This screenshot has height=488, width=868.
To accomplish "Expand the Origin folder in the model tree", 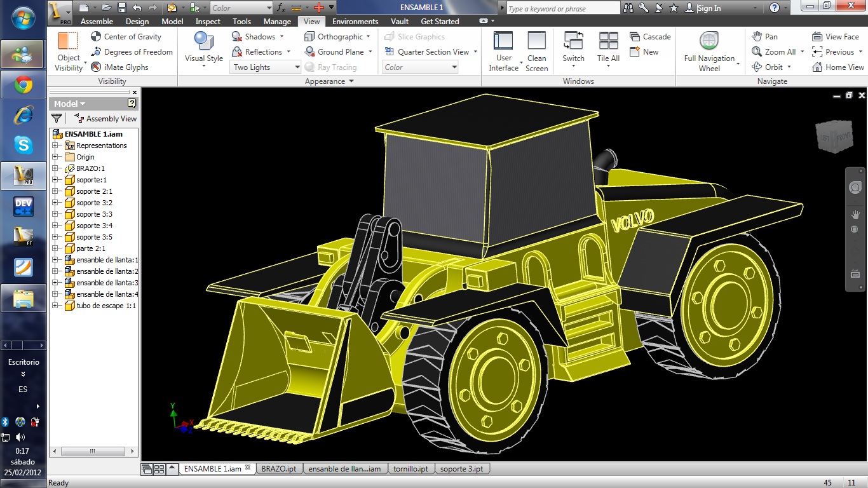I will click(55, 157).
